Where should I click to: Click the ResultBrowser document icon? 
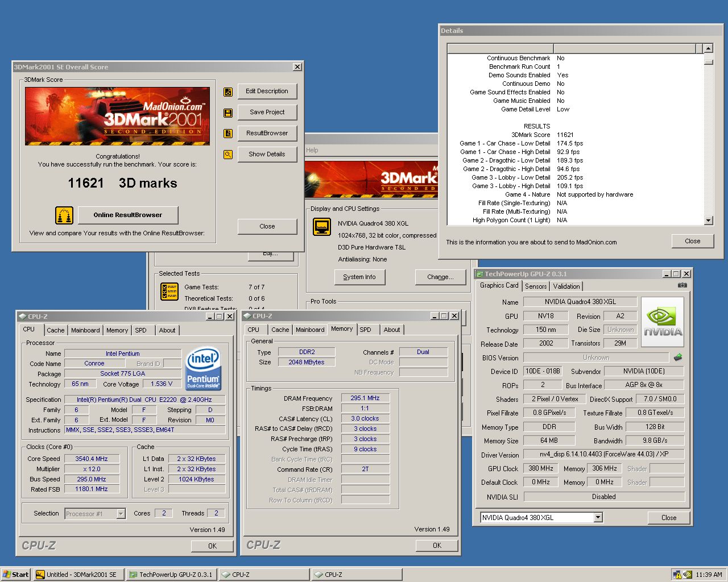228,134
